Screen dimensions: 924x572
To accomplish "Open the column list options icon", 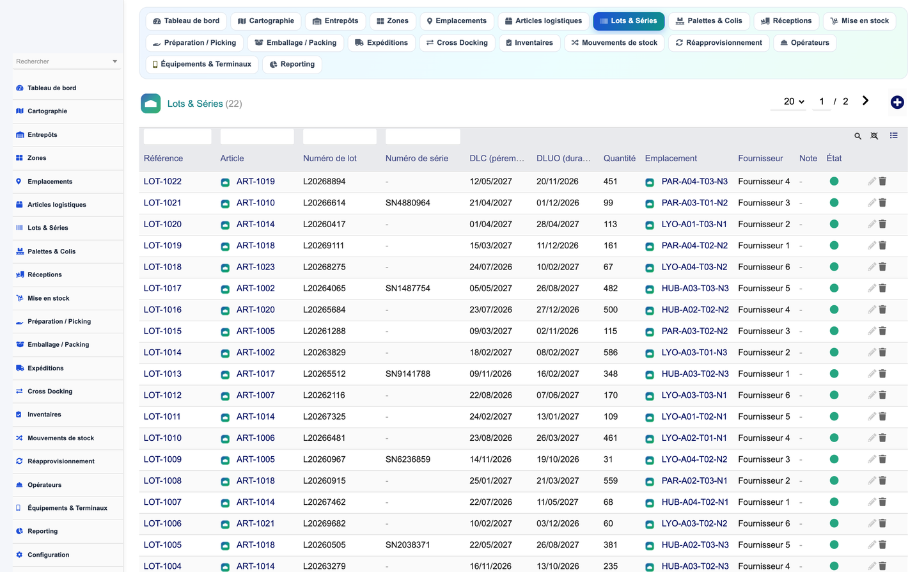I will pyautogui.click(x=893, y=136).
